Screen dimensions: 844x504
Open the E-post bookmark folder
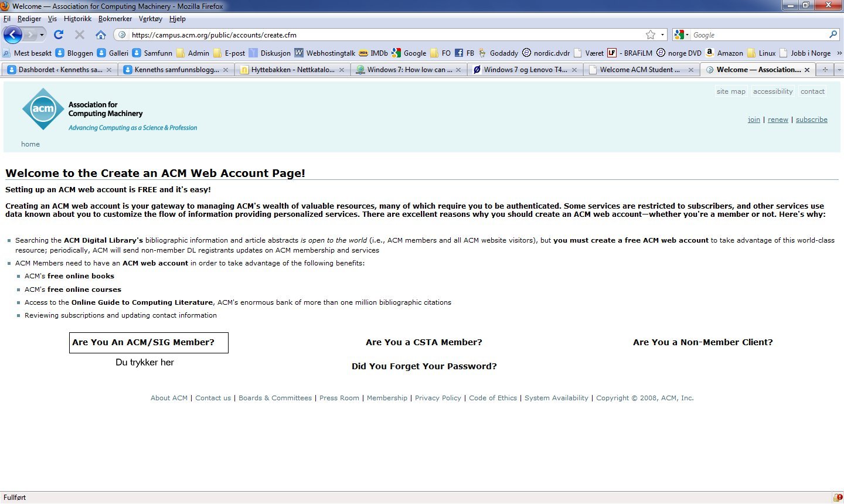[x=229, y=53]
